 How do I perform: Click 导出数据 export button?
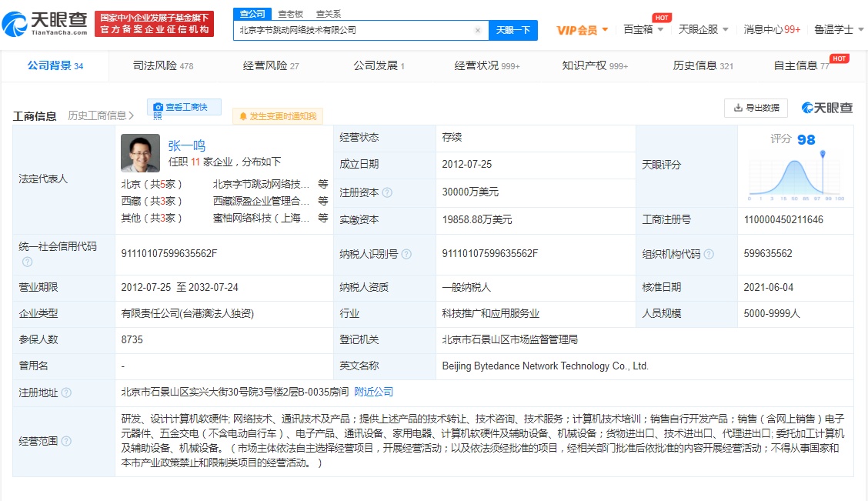[x=756, y=108]
